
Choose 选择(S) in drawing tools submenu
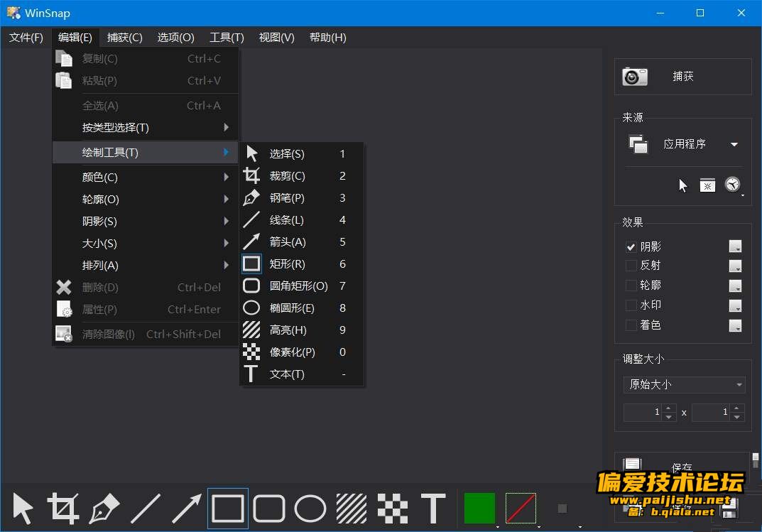(301, 153)
